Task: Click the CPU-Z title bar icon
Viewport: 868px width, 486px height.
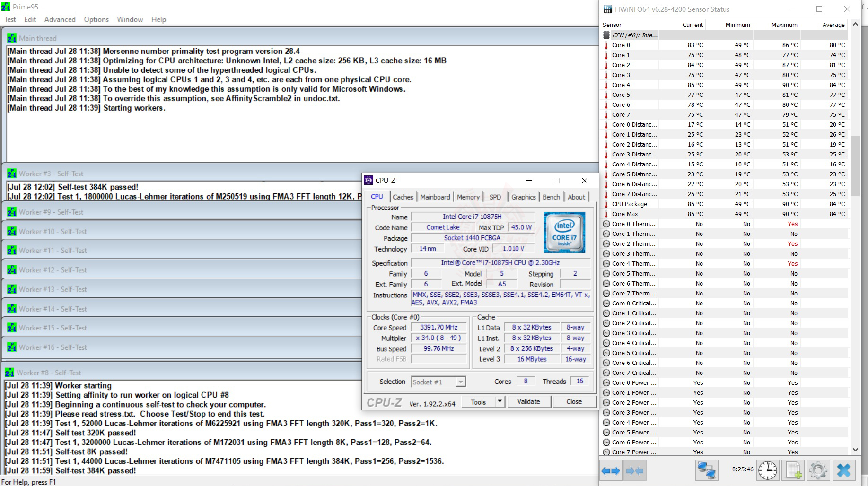Action: [368, 180]
